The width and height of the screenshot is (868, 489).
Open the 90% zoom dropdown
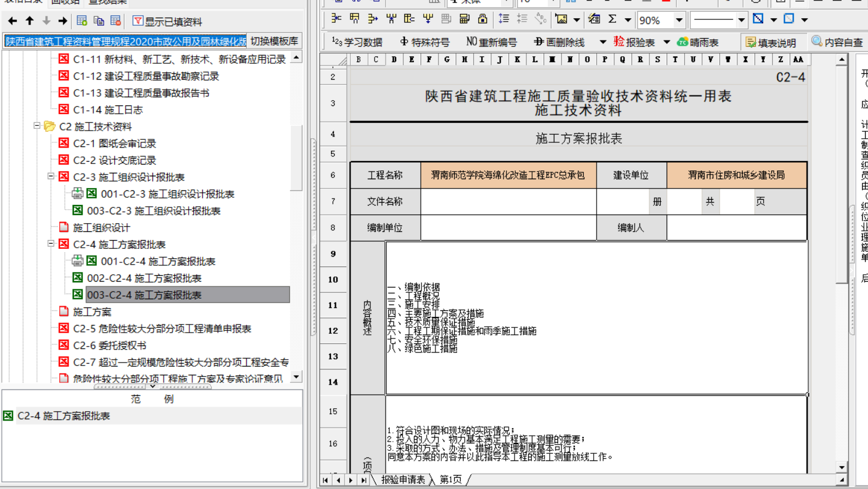tap(679, 20)
